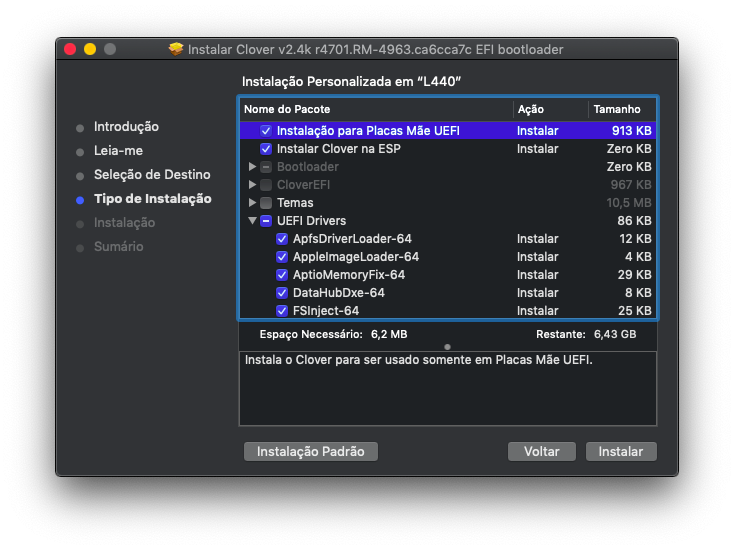Image resolution: width=734 pixels, height=550 pixels.
Task: Check the Temas checkbox
Action: (265, 203)
